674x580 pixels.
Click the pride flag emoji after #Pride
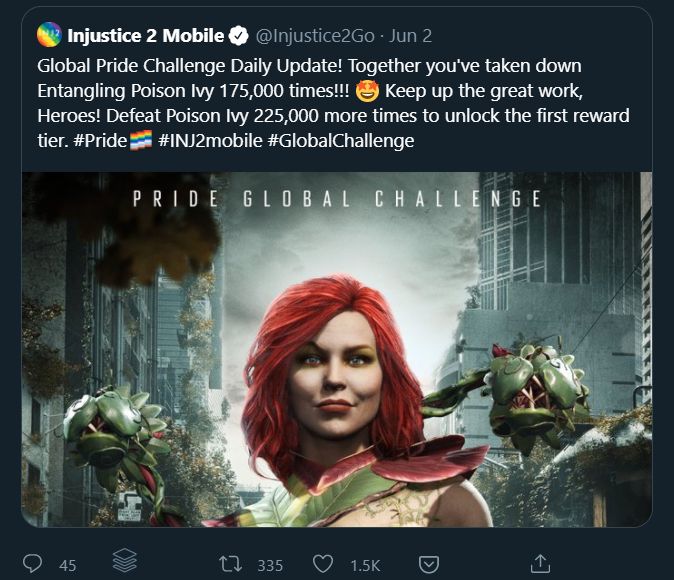(x=140, y=141)
